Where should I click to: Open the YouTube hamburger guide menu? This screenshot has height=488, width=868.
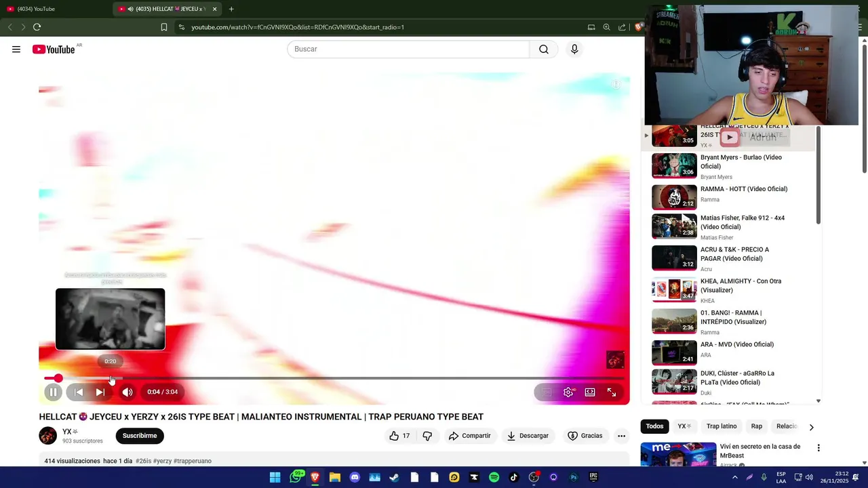click(x=16, y=49)
